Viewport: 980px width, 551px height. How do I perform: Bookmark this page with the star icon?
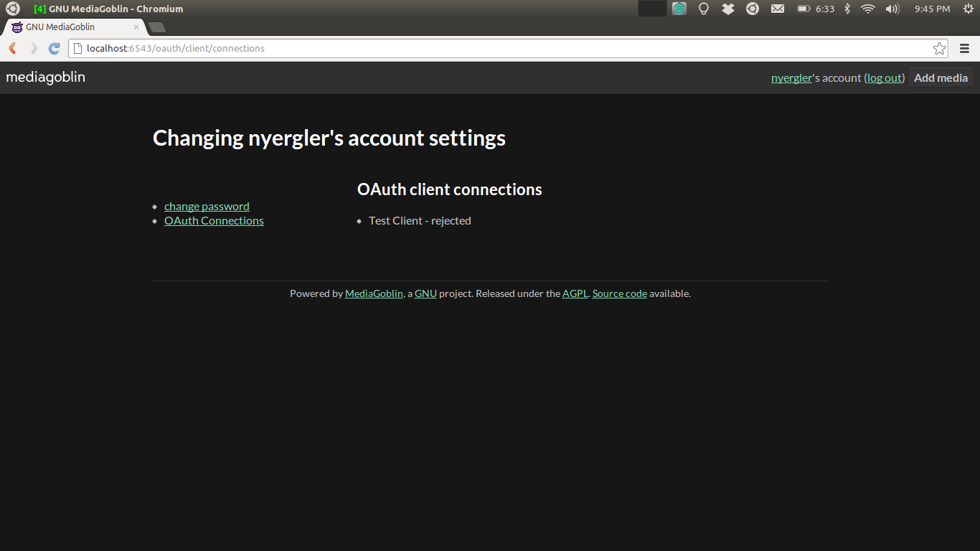point(939,49)
